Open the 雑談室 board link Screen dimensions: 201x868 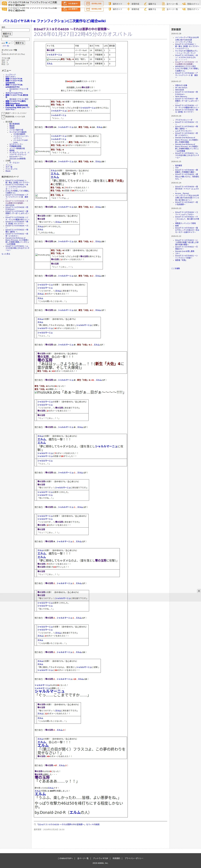[12, 126]
